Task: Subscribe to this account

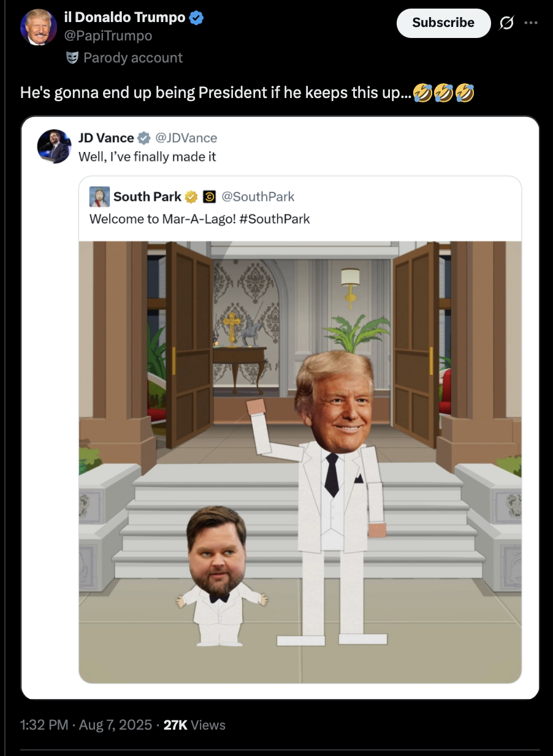Action: [x=443, y=23]
